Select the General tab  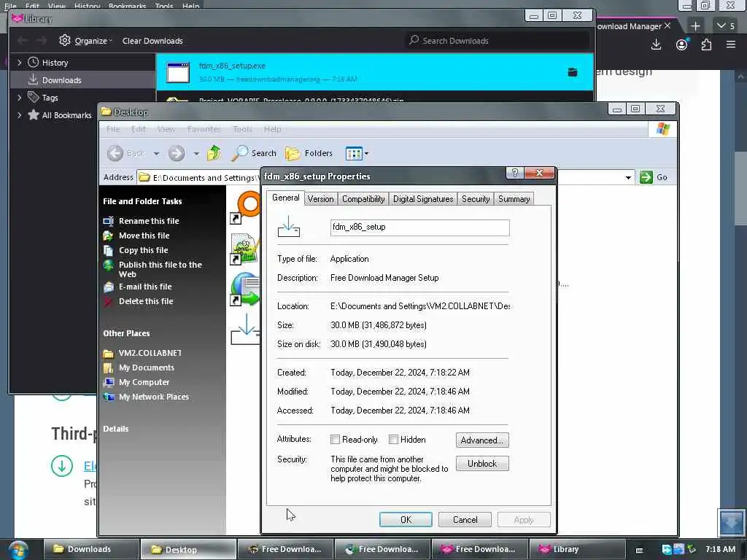285,198
